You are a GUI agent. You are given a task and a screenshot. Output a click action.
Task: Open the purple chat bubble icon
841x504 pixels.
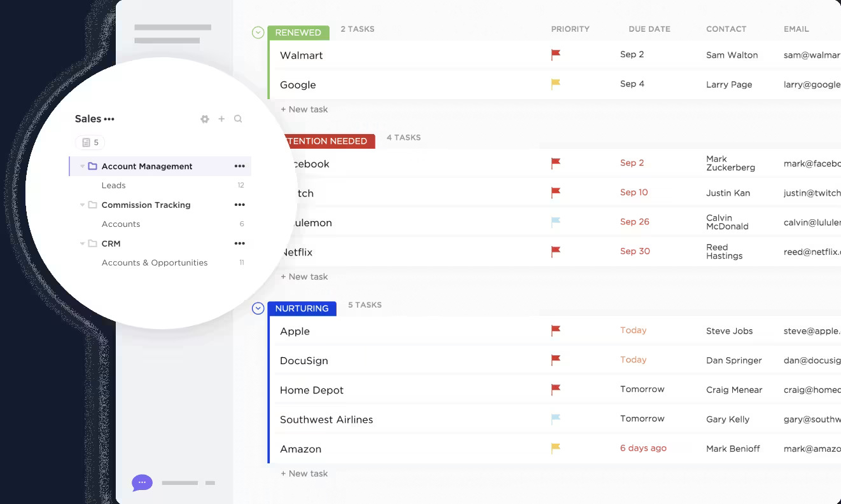[142, 483]
